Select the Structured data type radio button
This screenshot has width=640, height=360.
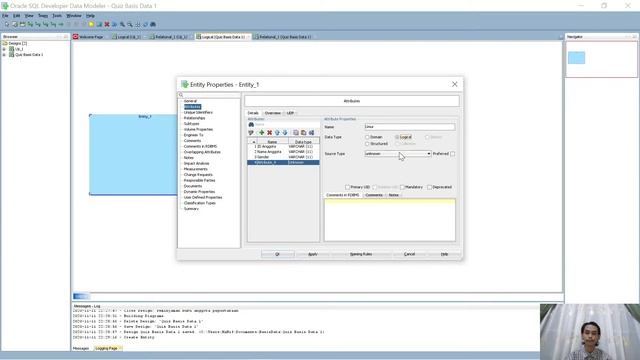[x=367, y=144]
